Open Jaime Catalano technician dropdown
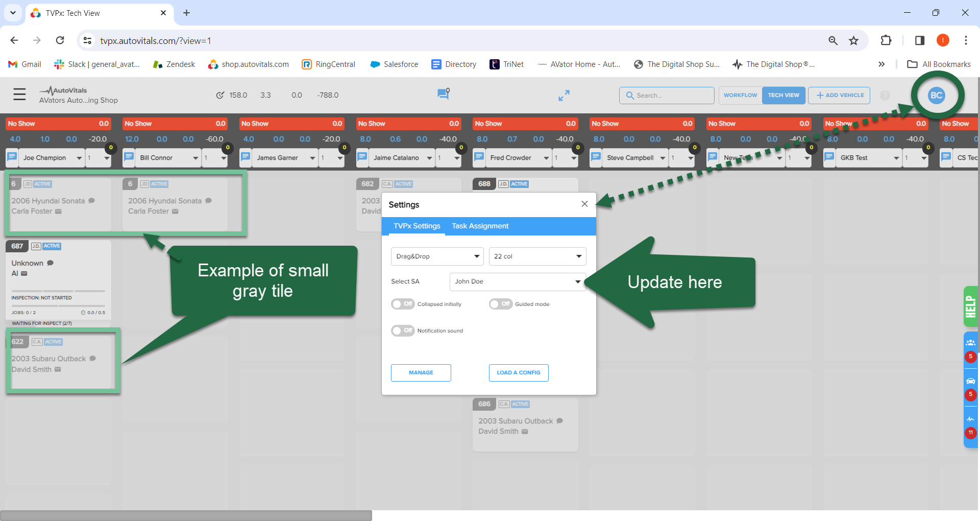This screenshot has width=980, height=521. tap(402, 158)
